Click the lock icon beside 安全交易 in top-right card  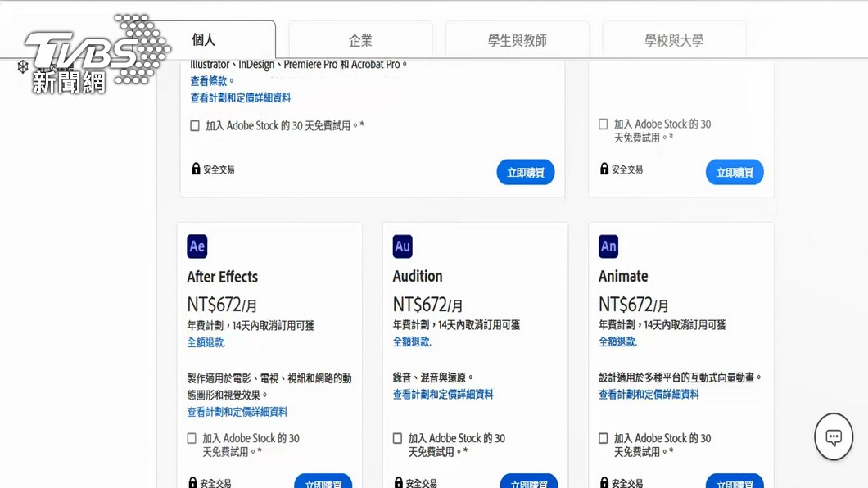(604, 169)
